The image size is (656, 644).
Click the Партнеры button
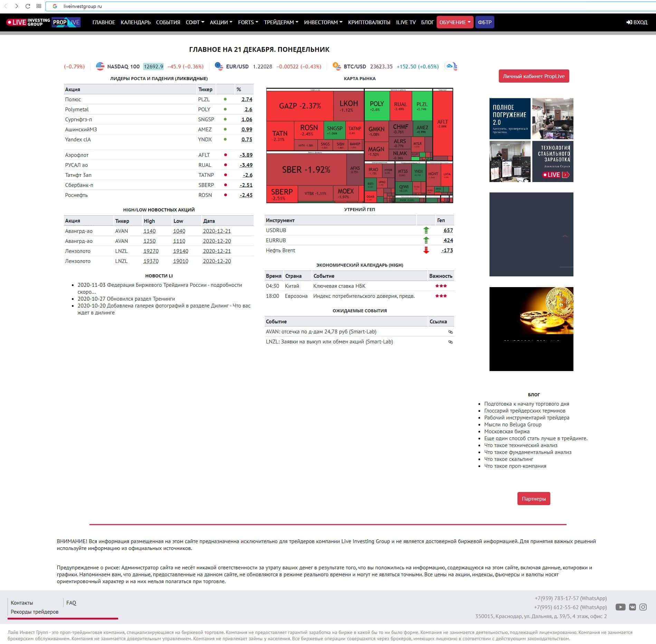(534, 499)
